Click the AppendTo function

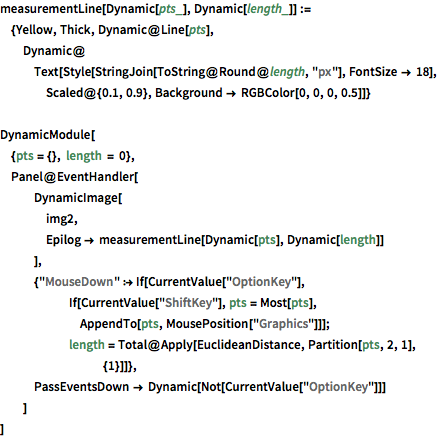pos(108,324)
